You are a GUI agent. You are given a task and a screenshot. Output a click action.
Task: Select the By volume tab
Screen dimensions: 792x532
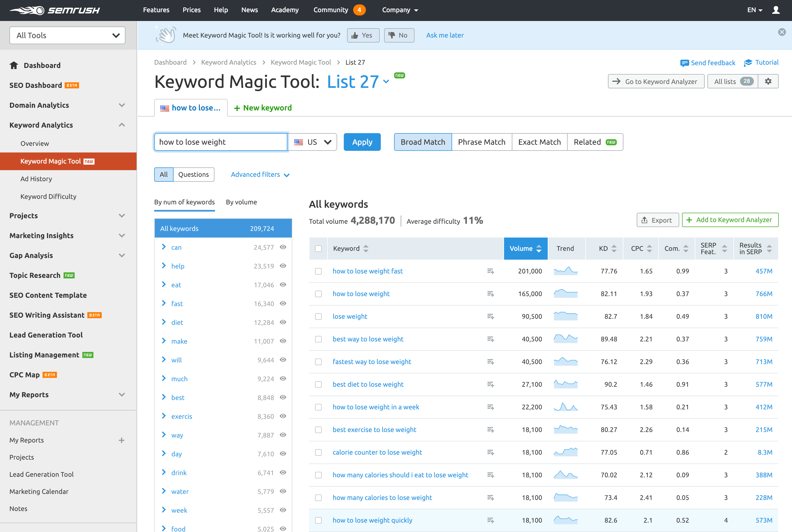point(241,202)
